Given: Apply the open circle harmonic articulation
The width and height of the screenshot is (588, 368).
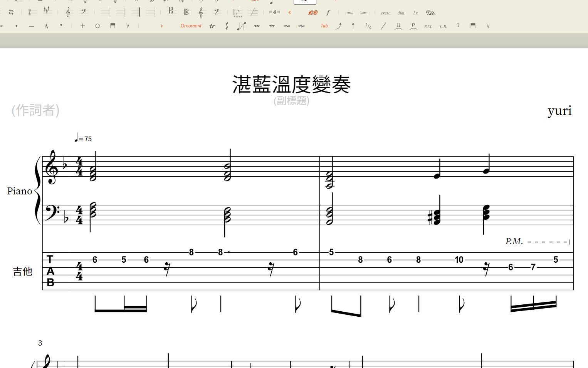Looking at the screenshot, I should 97,26.
